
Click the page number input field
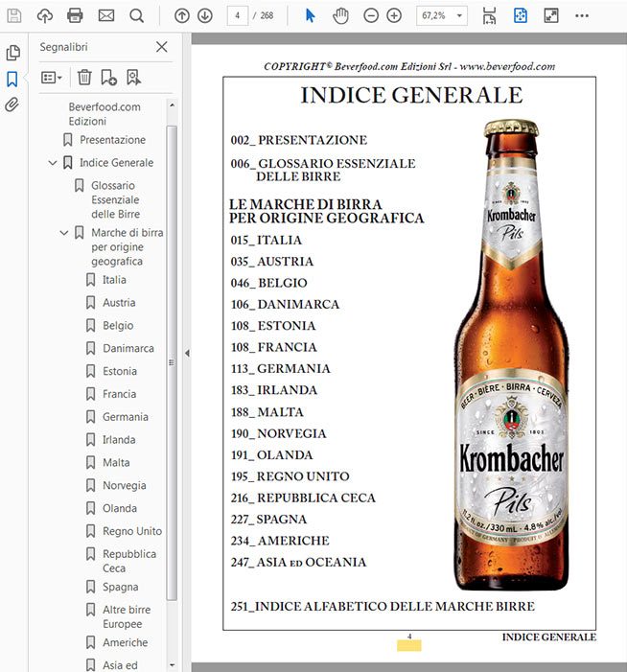tap(236, 15)
